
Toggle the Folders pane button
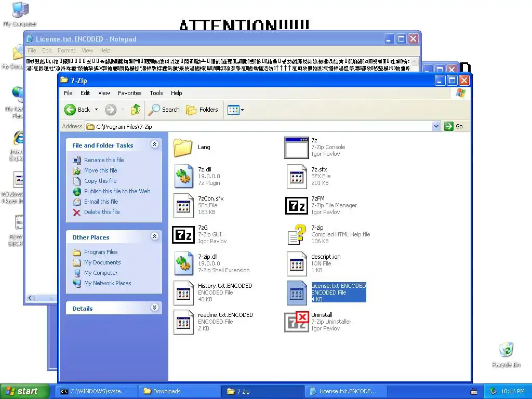202,110
